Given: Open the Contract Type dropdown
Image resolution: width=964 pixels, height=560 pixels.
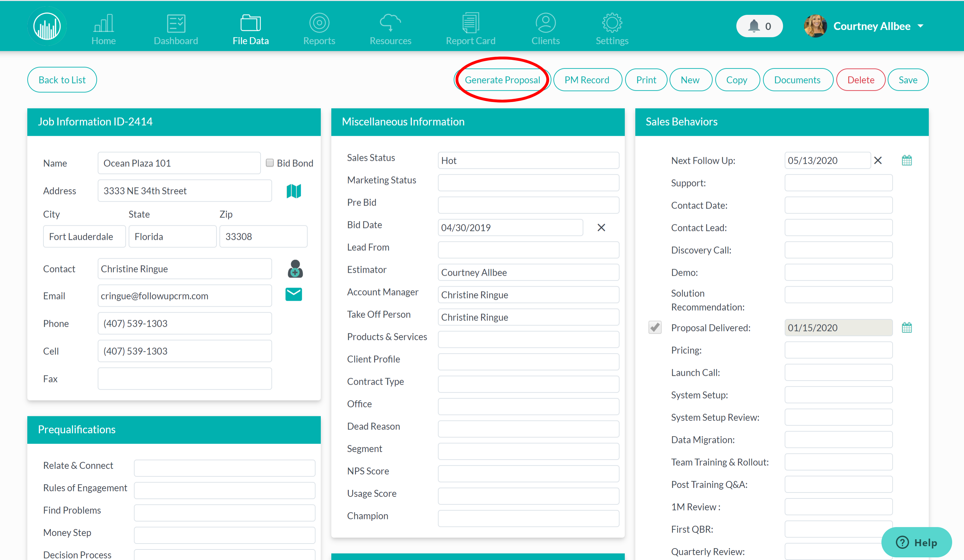Looking at the screenshot, I should [528, 384].
